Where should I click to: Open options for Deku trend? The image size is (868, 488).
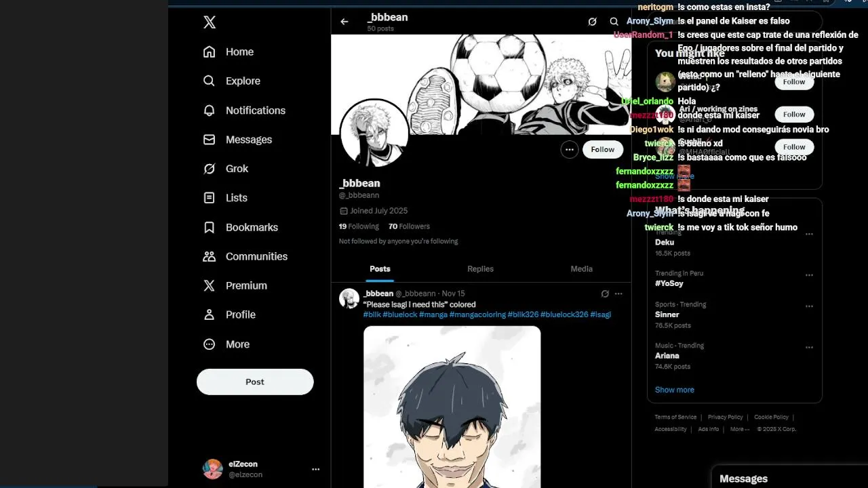[x=809, y=235]
